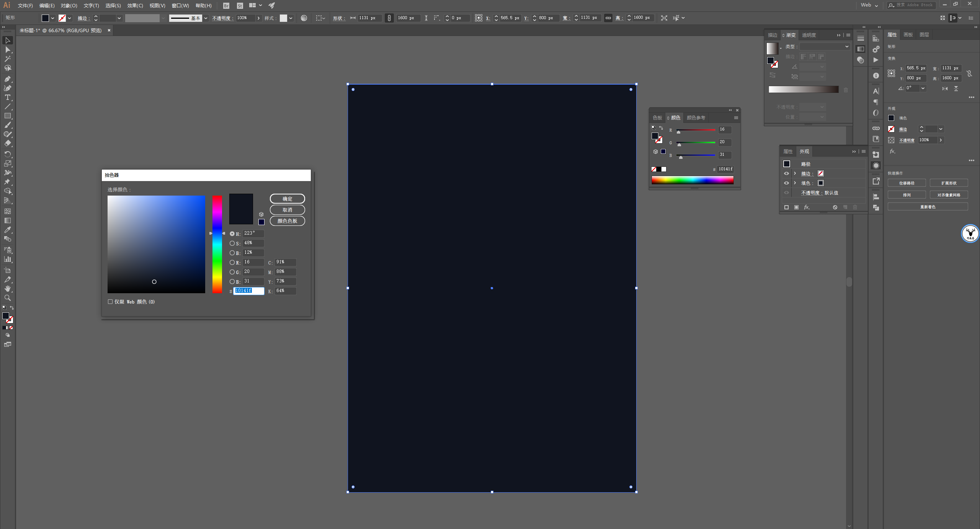Hide the stroke row in Appearance panel

(x=786, y=173)
